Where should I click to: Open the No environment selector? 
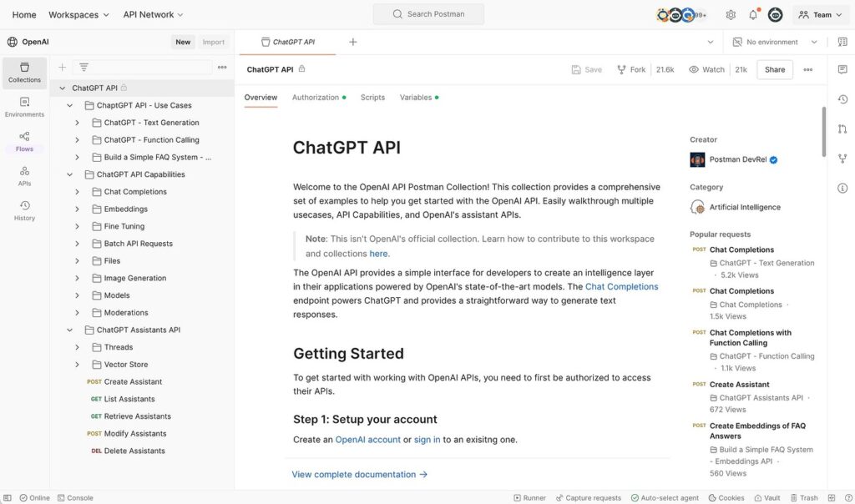tap(775, 42)
